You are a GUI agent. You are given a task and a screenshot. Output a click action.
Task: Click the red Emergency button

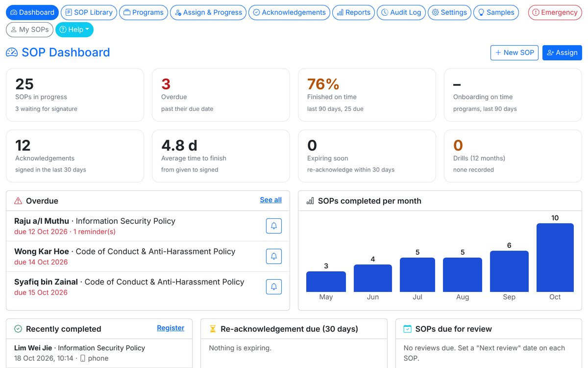(x=555, y=12)
